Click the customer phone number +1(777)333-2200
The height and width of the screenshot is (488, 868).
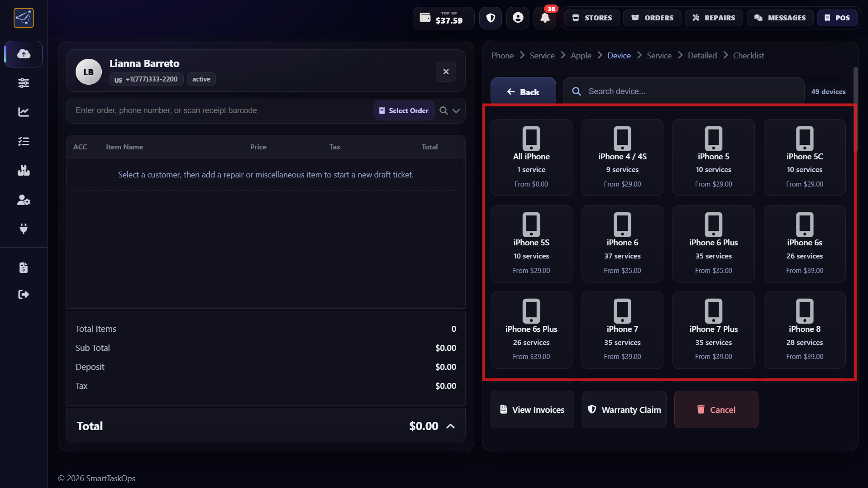point(146,79)
